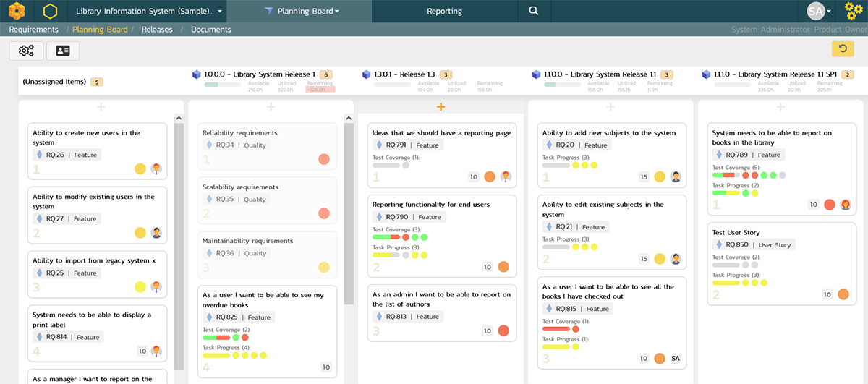The height and width of the screenshot is (384, 868).
Task: Click Test Coverage bar on RQ:790 card
Action: click(386, 237)
